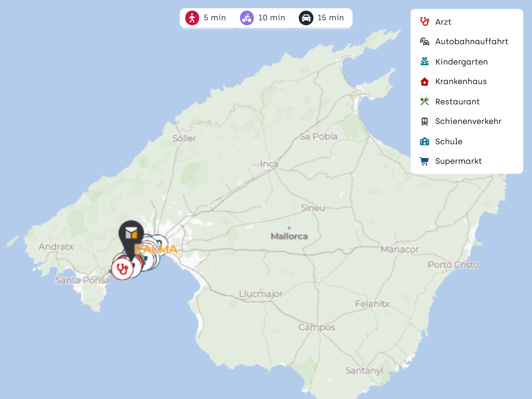Click the red Krankenhaus house icon

pos(425,82)
